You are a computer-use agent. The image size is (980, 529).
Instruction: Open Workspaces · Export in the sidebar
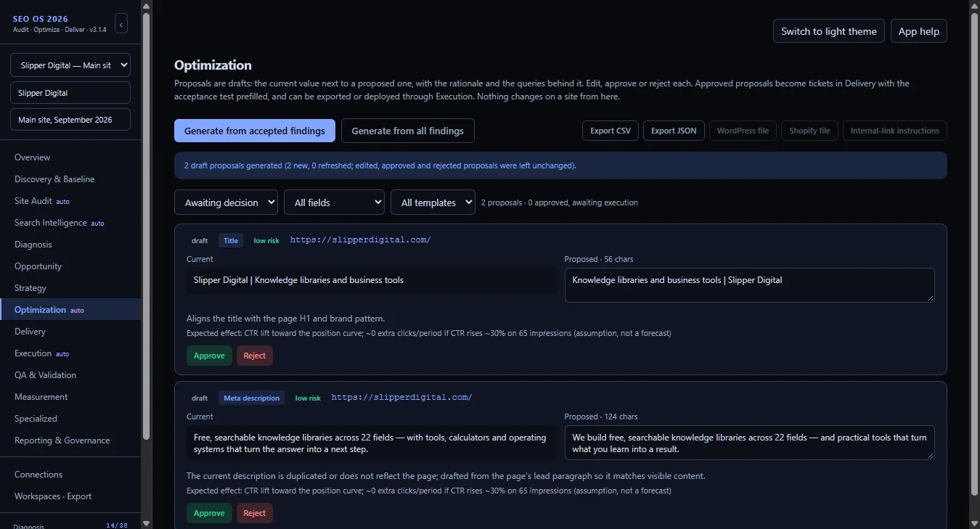pos(70,496)
